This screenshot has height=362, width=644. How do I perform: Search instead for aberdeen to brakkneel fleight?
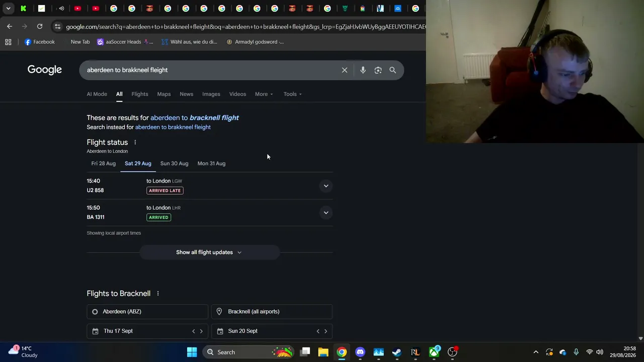click(173, 127)
